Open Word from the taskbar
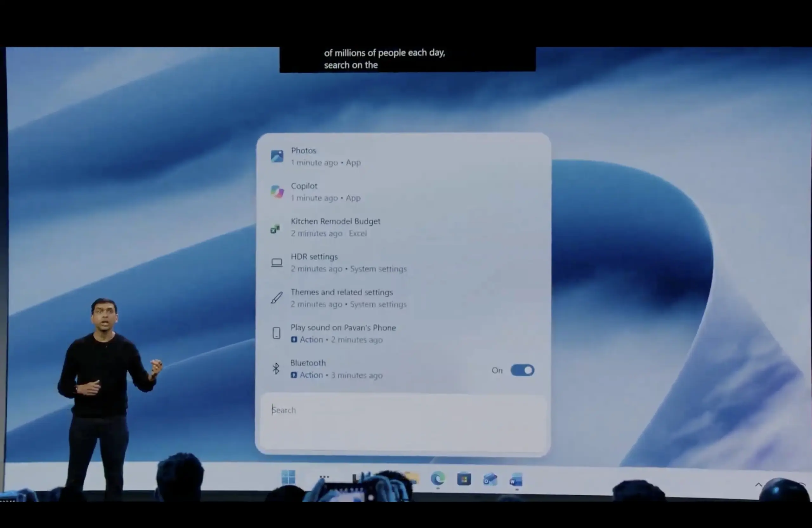This screenshot has width=812, height=528. coord(516,480)
